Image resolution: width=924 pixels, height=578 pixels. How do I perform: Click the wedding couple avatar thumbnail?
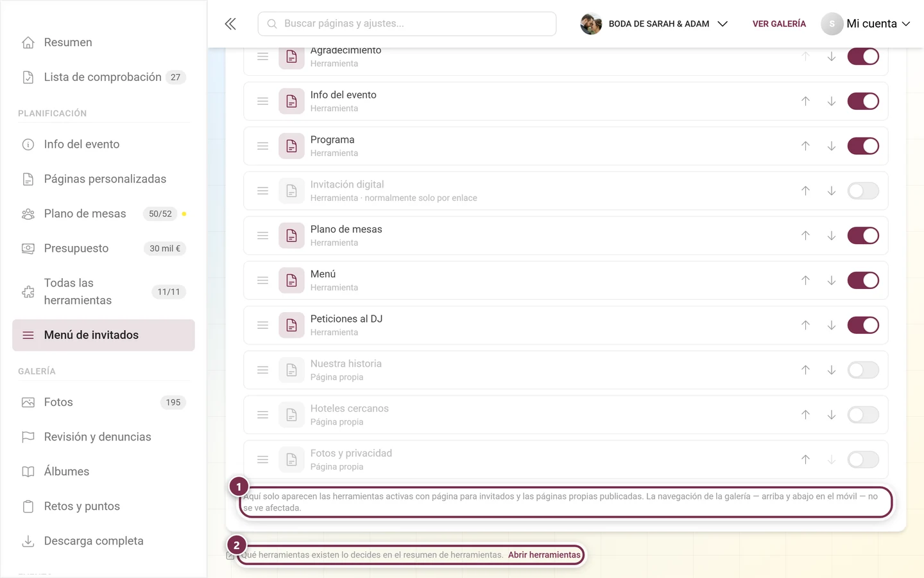[x=591, y=24]
